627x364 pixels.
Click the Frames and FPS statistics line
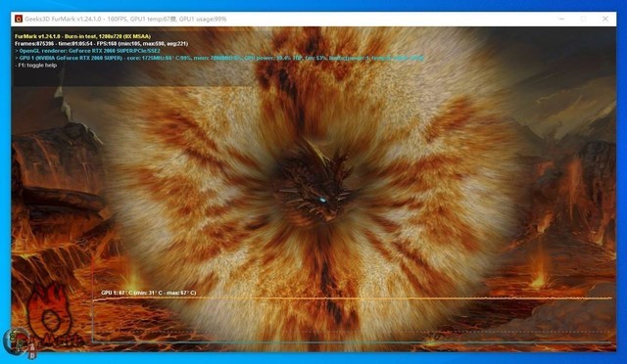101,44
